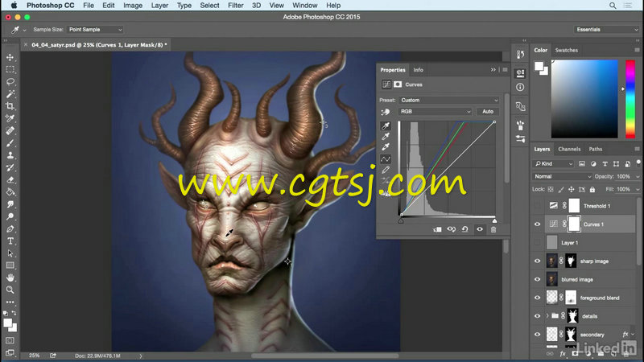644x362 pixels.
Task: Click the foreground color swatch in toolbar
Action: coord(7,323)
